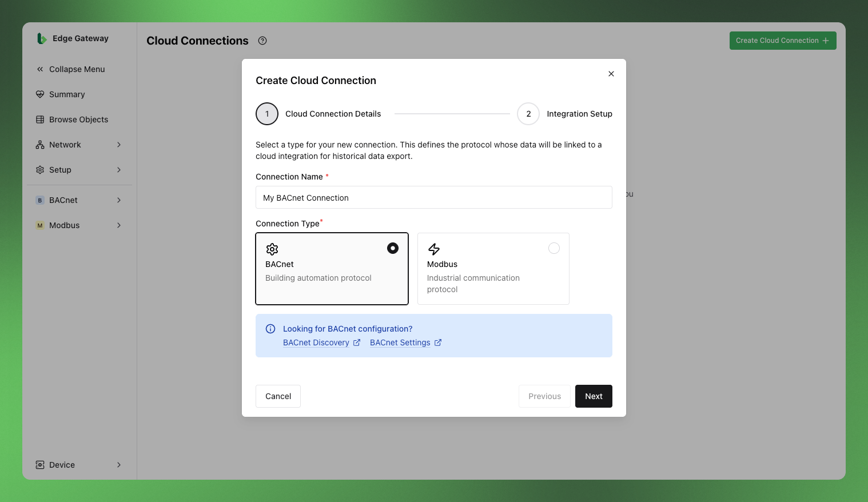
Task: Go to step 2 Integration Setup
Action: coord(564,114)
